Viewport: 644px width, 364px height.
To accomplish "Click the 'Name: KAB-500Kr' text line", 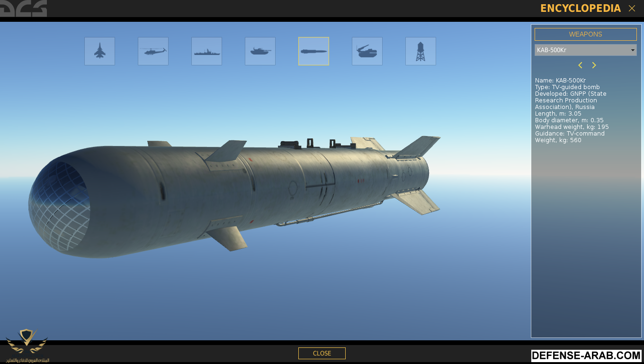I will (560, 81).
